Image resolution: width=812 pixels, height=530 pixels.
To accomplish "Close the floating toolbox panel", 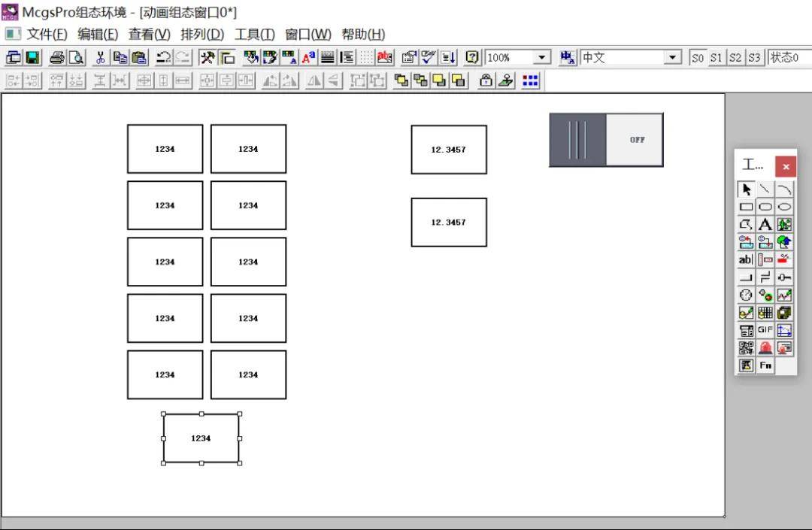I will point(786,167).
